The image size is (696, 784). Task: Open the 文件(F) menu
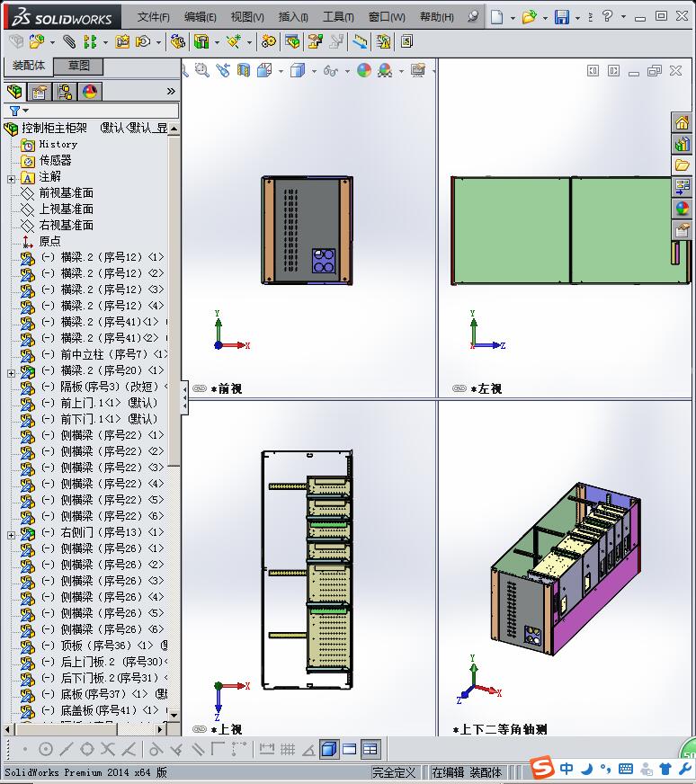pyautogui.click(x=154, y=17)
